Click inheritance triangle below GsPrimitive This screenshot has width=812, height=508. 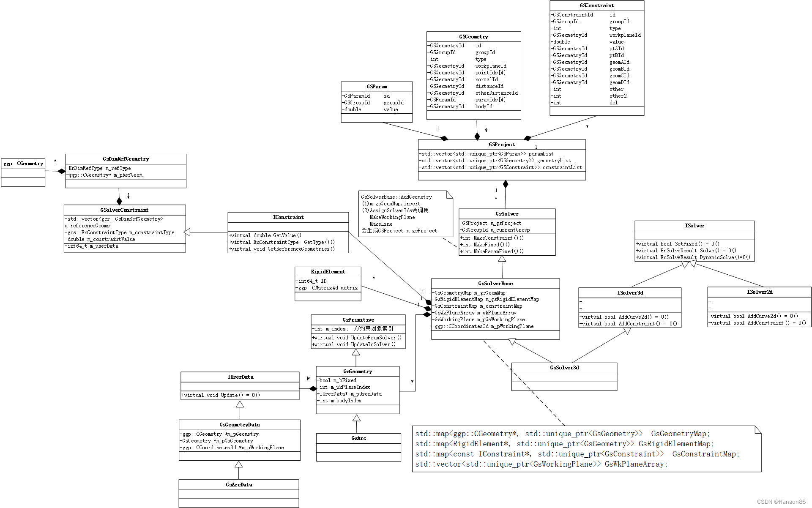click(356, 352)
